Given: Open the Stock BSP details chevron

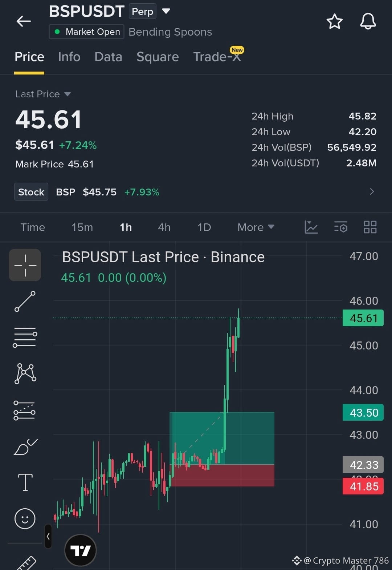Looking at the screenshot, I should (372, 191).
